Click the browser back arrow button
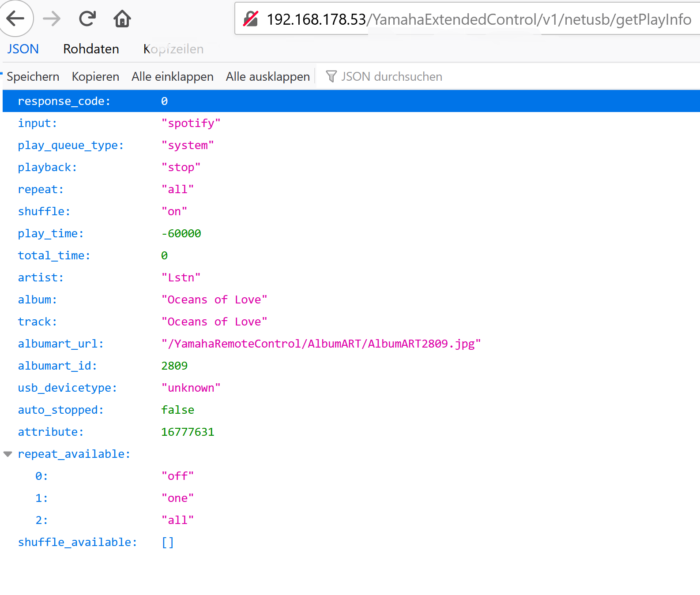Viewport: 700px width, 595px height. pos(16,19)
